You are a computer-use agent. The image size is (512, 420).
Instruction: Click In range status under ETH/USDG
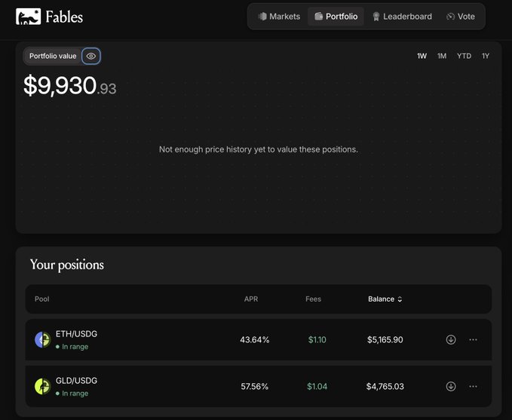(72, 347)
